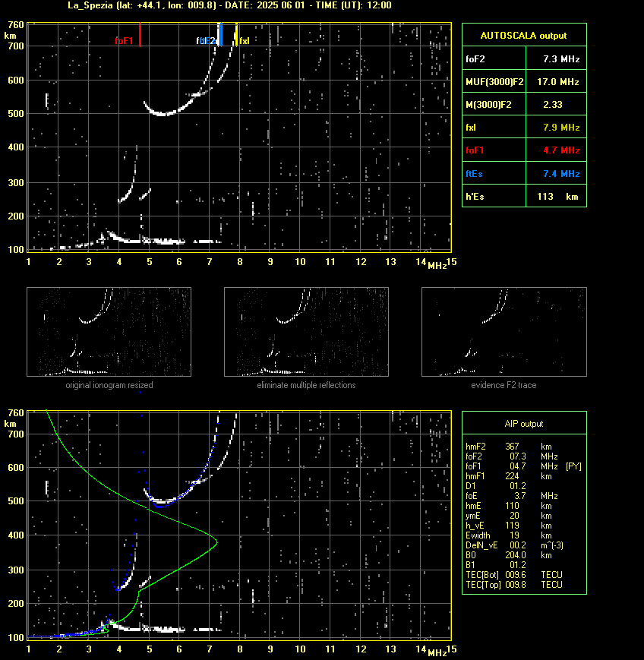Select the MUF(3000)F2 '17.0 MHz' value
The height and width of the screenshot is (660, 644).
tap(558, 82)
